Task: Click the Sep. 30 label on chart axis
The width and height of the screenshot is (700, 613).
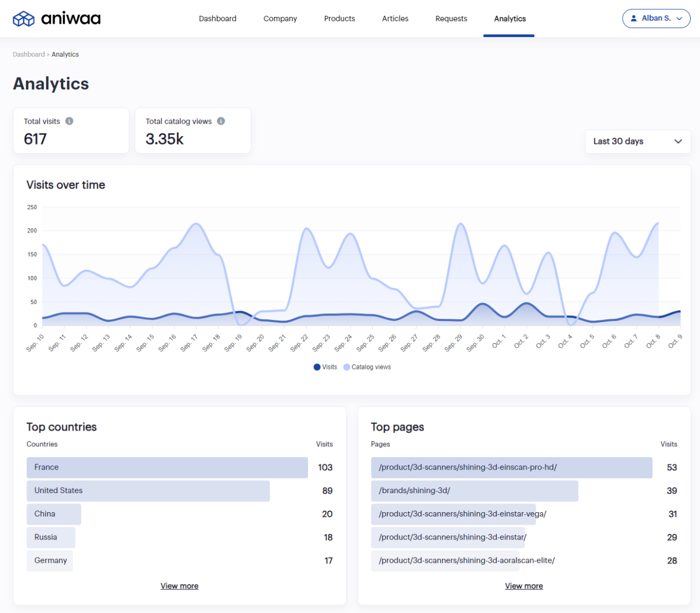Action: click(476, 343)
